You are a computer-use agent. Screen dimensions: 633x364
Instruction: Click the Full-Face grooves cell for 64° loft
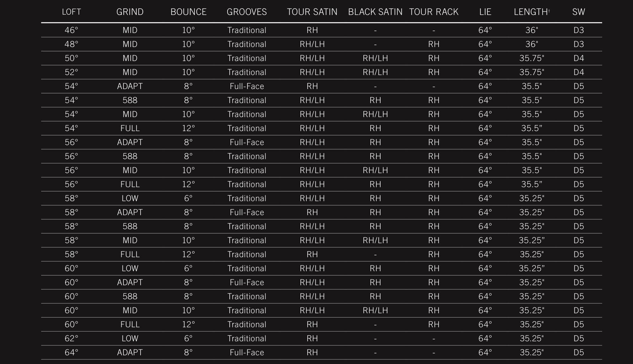click(247, 353)
